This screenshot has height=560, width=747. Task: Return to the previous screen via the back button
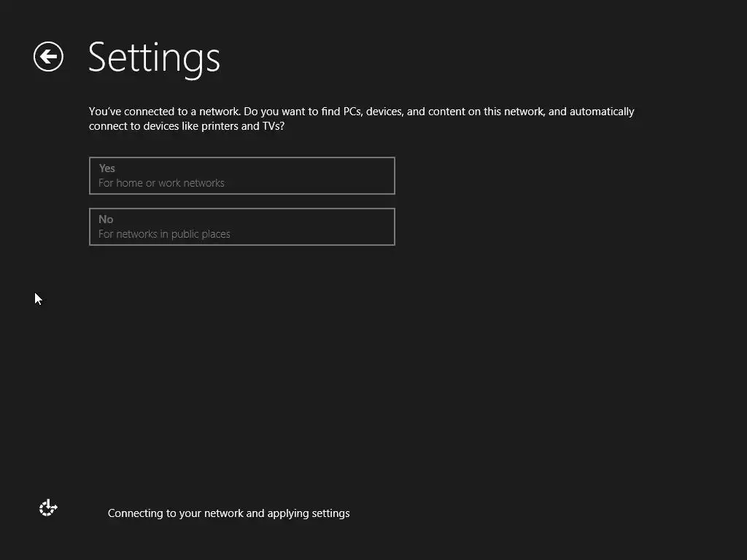tap(48, 57)
